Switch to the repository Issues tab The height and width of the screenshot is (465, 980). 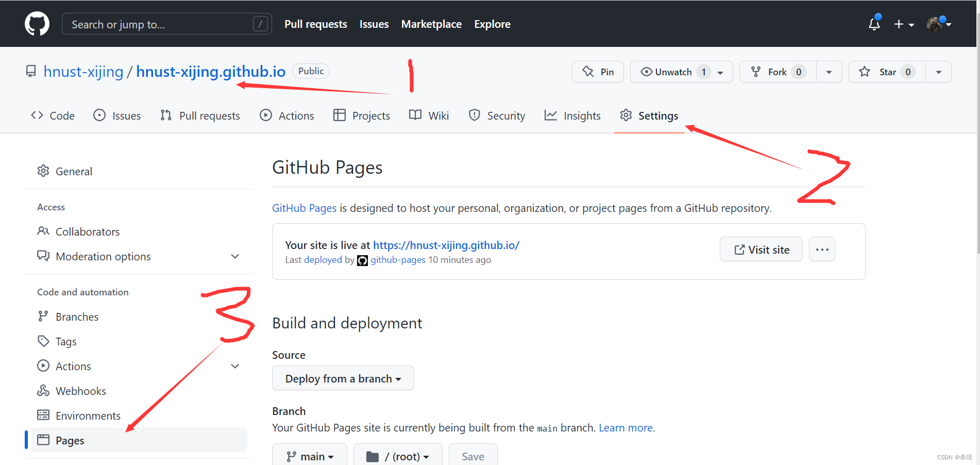pyautogui.click(x=117, y=115)
